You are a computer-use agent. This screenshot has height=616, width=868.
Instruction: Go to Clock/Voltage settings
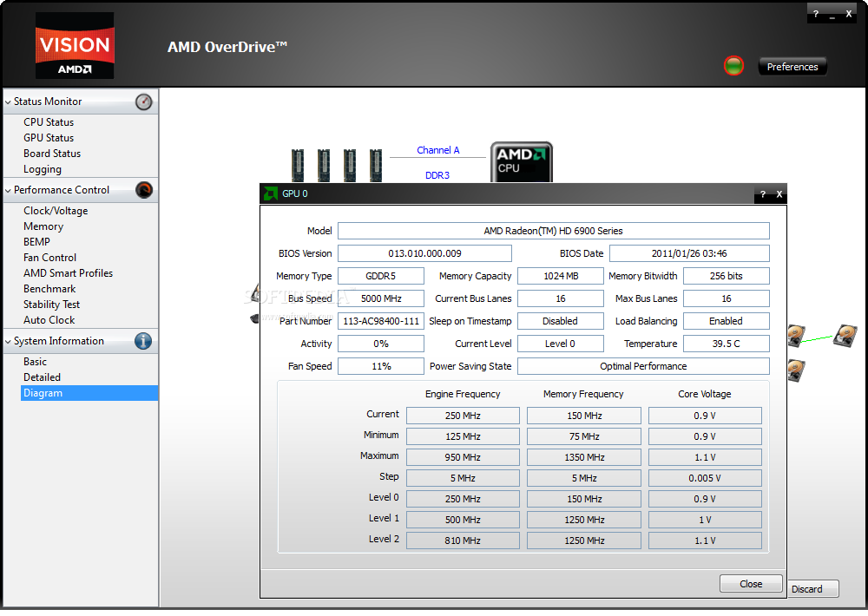point(56,211)
